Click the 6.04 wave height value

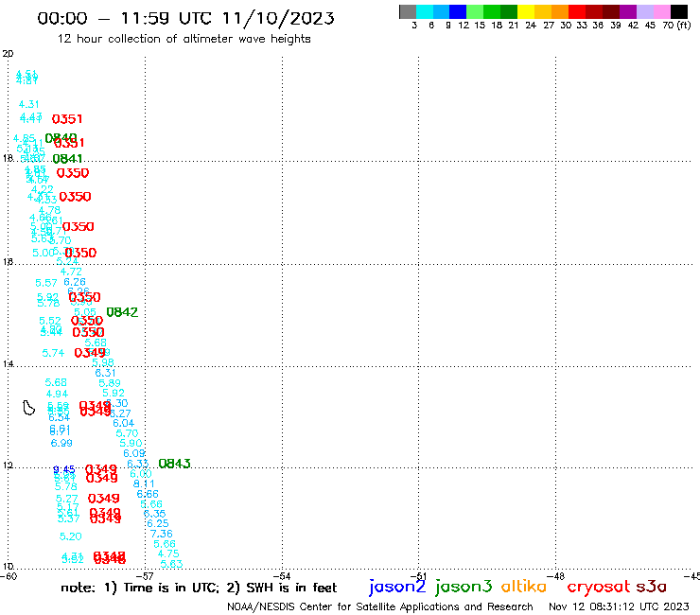pos(123,423)
